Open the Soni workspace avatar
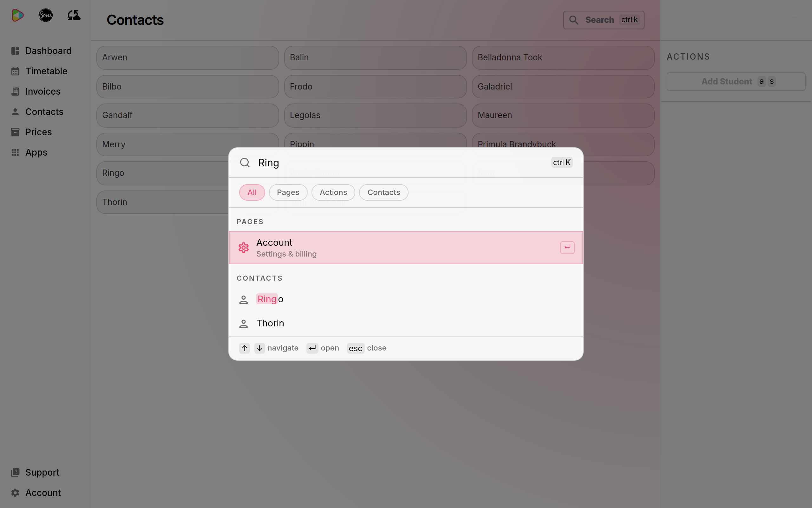Viewport: 812px width, 508px height. click(45, 15)
